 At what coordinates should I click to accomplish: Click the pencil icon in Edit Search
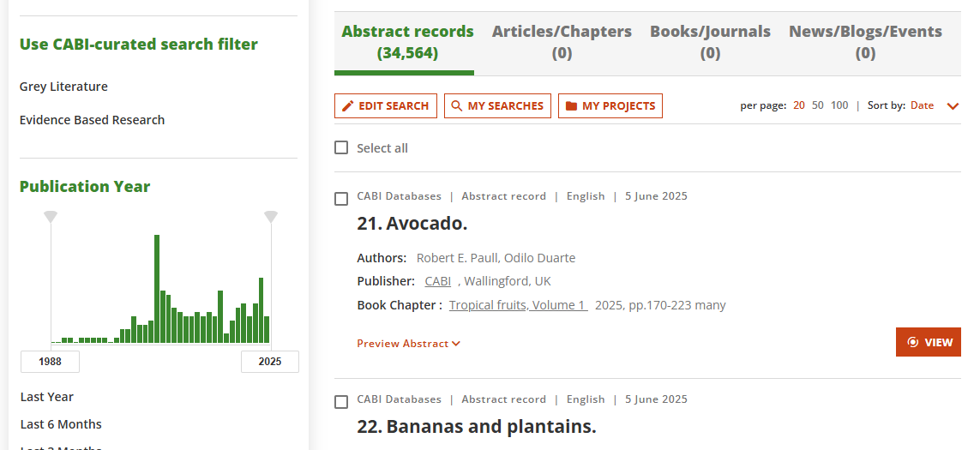(348, 105)
